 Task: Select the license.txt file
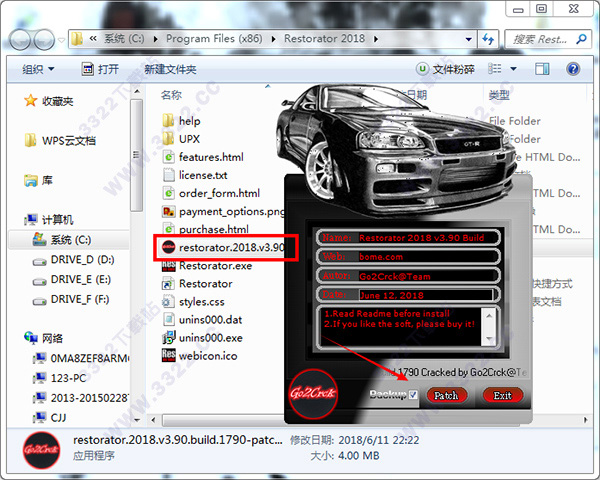point(209,175)
